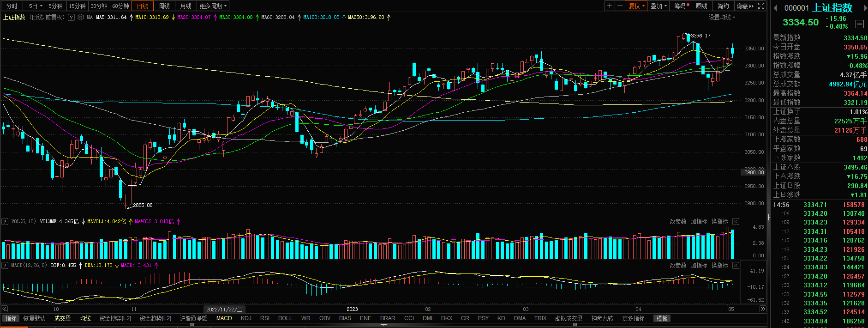Toggle the 成交量 indicator
868x328 pixels.
coord(62,318)
